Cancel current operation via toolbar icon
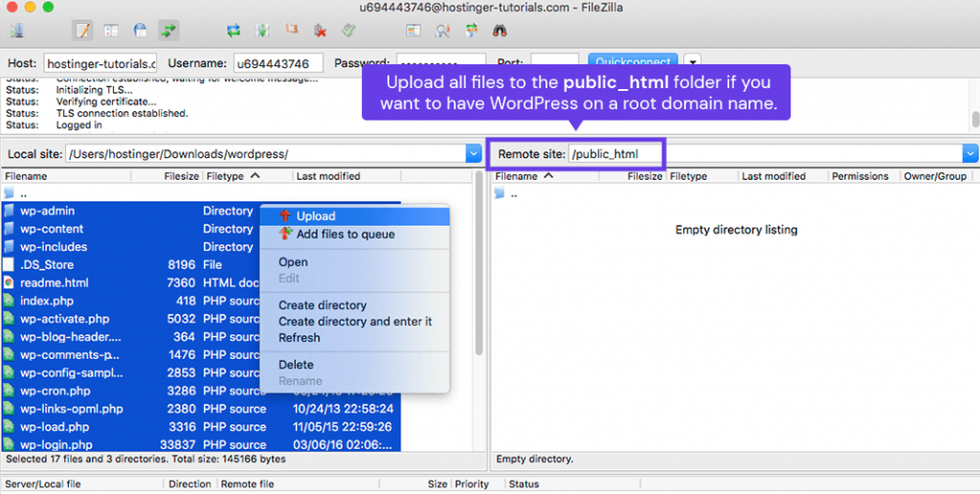This screenshot has width=980, height=494. tap(291, 31)
